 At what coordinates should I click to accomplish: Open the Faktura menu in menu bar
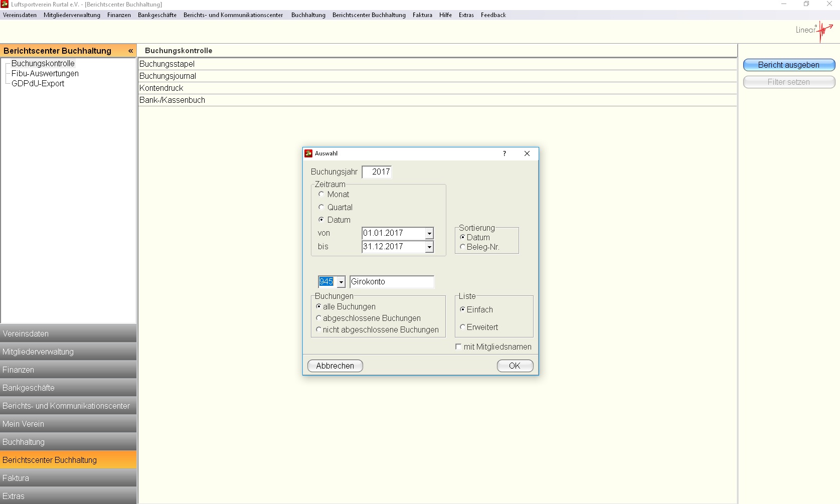click(422, 15)
